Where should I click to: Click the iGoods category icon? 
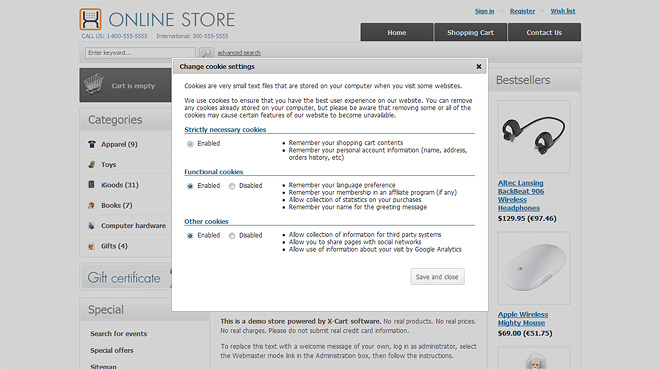pos(92,185)
